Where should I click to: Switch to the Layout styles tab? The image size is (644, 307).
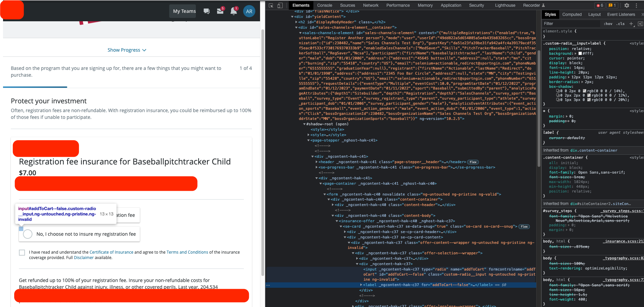click(594, 15)
